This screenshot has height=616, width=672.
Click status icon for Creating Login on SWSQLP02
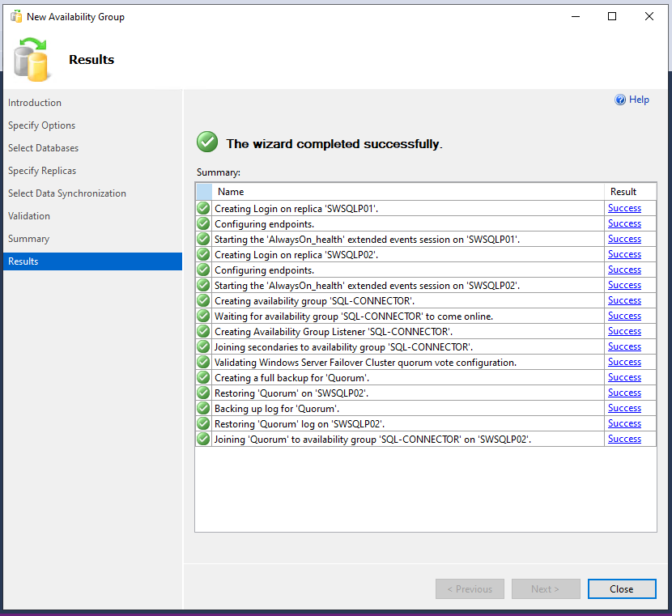click(203, 254)
